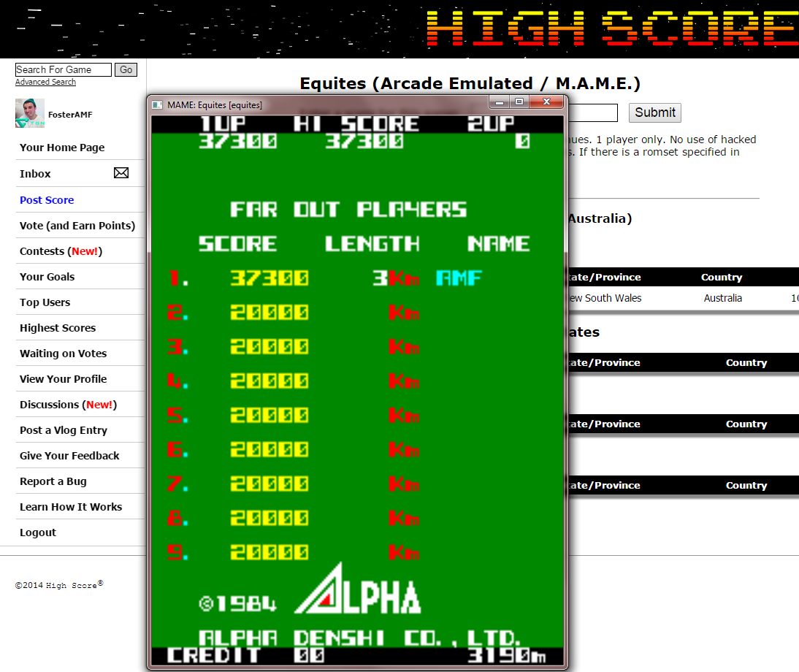Click the 3190m distance readout in MAME

click(x=507, y=656)
